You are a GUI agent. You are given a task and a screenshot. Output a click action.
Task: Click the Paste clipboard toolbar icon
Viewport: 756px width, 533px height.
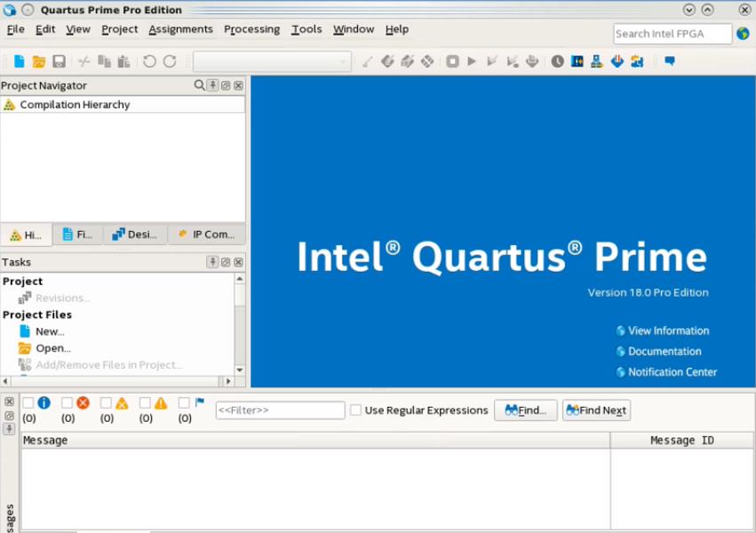pyautogui.click(x=123, y=61)
